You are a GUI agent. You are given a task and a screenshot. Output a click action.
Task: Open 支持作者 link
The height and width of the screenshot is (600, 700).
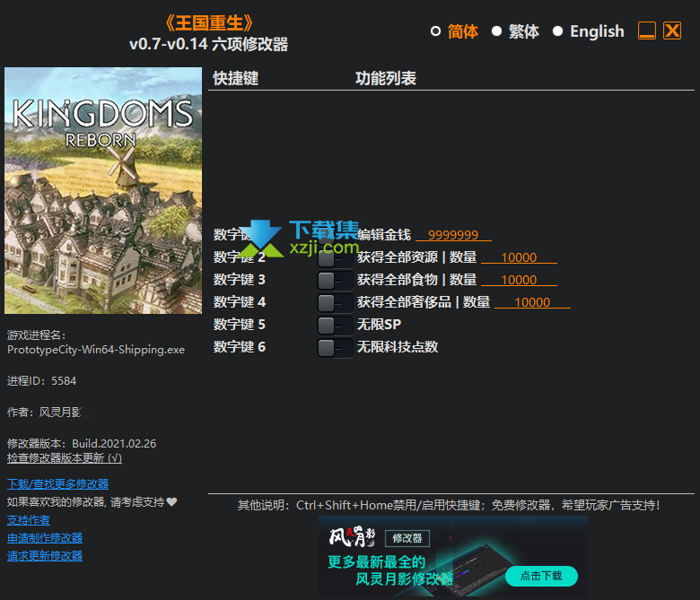[28, 520]
